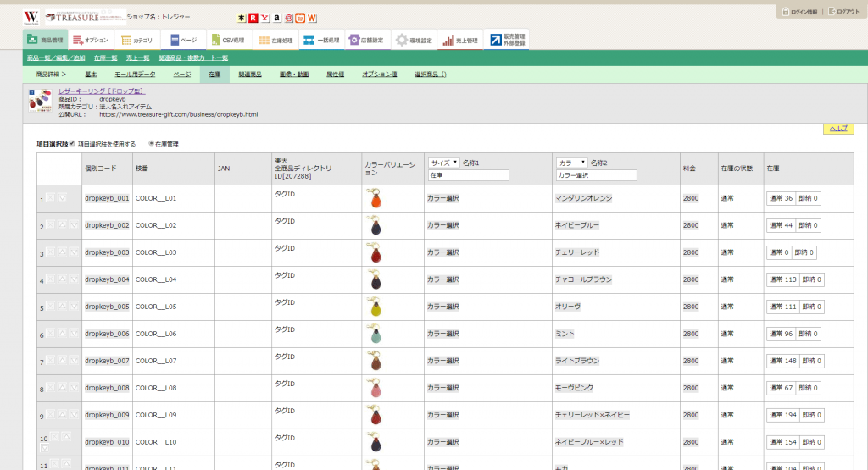Select the 在庫管理 radio button
Screen dimensions: 868x470
click(151, 144)
